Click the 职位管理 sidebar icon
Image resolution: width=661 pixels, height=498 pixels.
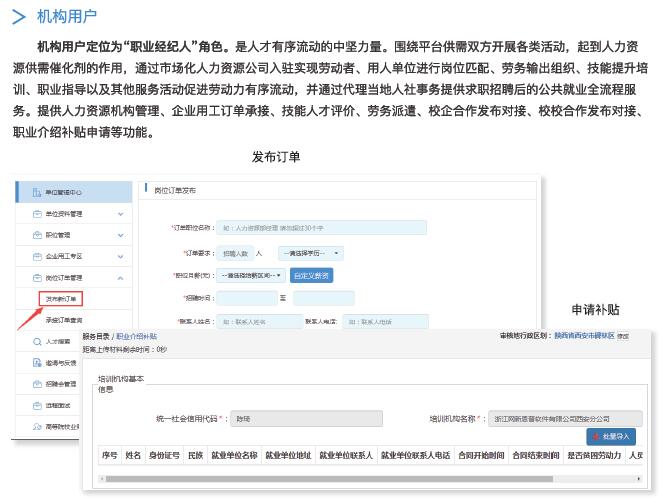click(36, 235)
